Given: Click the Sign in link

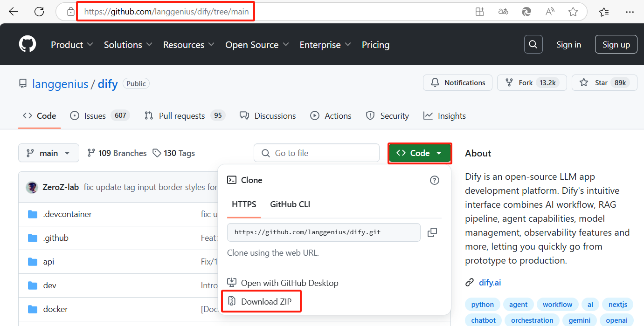Looking at the screenshot, I should click(x=568, y=45).
